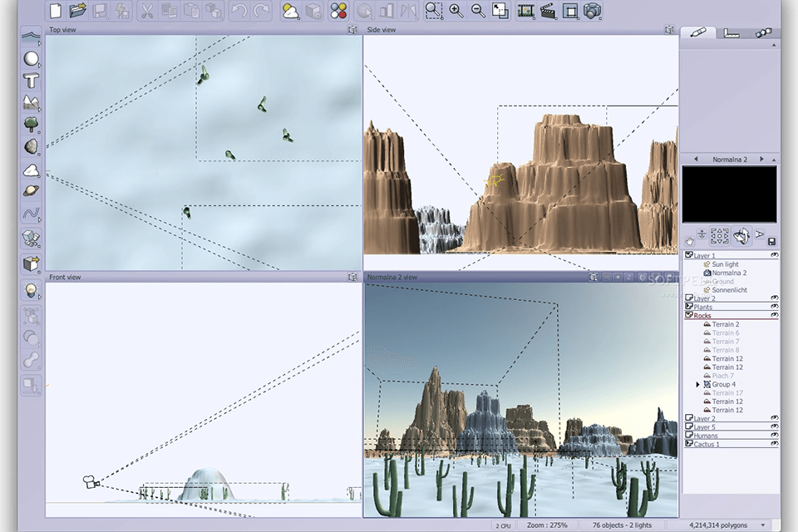Collapse the Rocks layer
The width and height of the screenshot is (798, 532).
click(688, 316)
